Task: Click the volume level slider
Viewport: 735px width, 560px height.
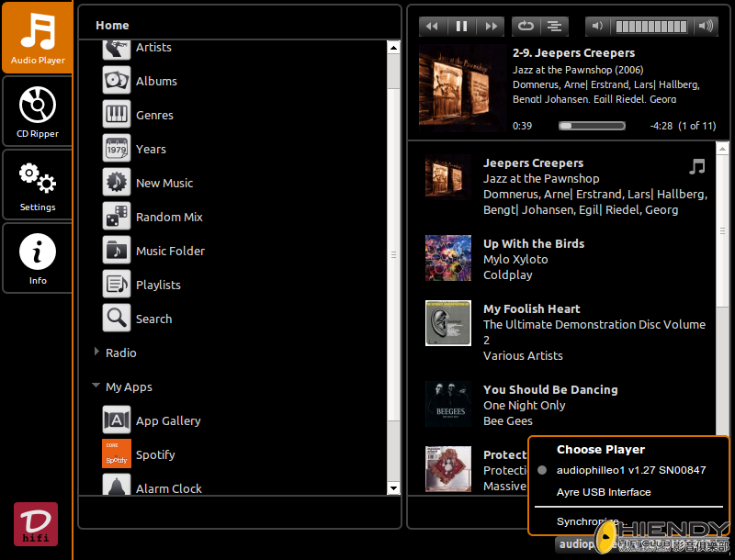Action: point(649,26)
